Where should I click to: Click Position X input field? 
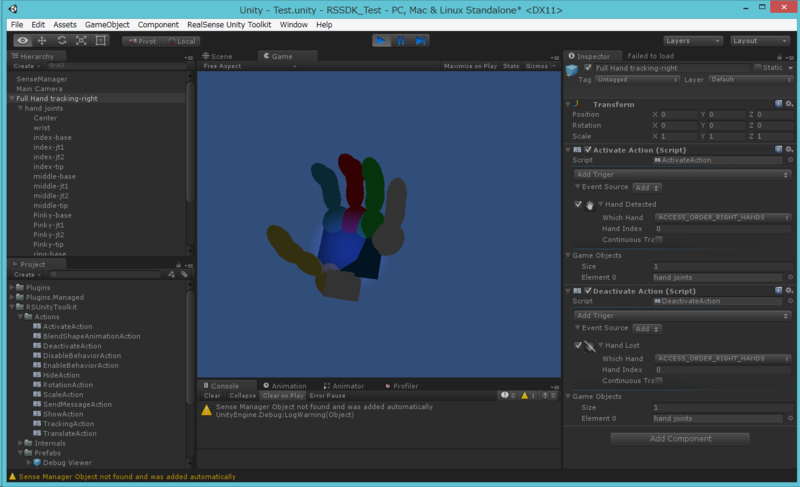pyautogui.click(x=678, y=115)
